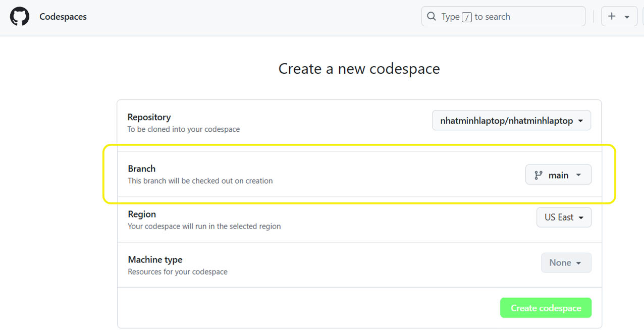Click 'To be cloned into your codespace' text
Image resolution: width=644 pixels, height=330 pixels.
(x=183, y=129)
